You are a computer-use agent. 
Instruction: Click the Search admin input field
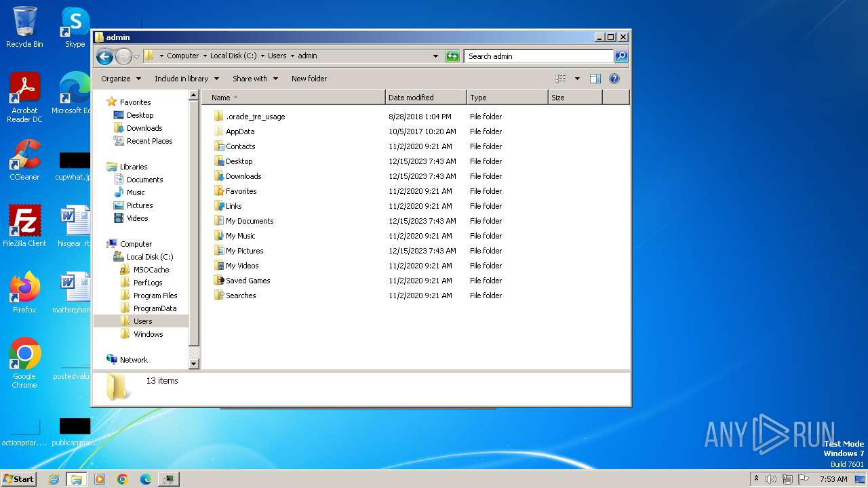pos(539,56)
